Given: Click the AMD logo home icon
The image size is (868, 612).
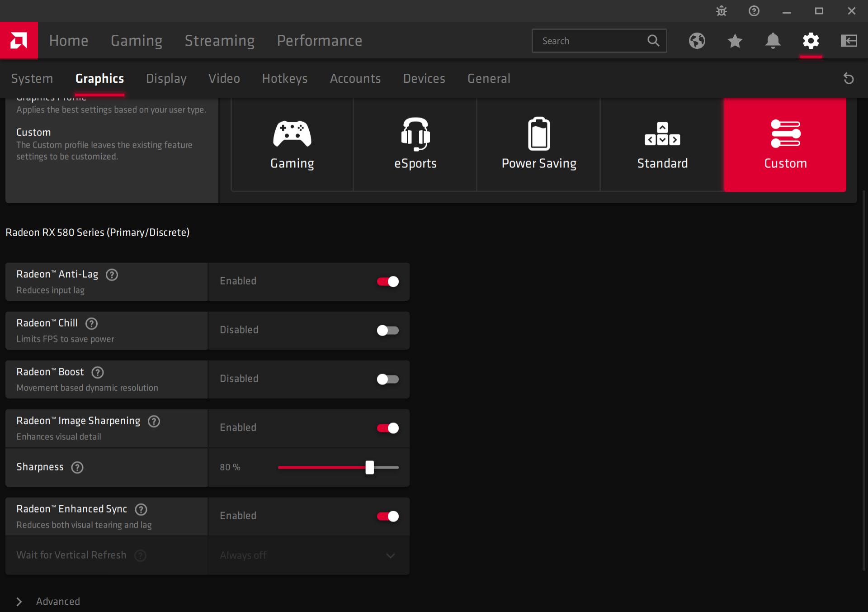Looking at the screenshot, I should [x=19, y=40].
